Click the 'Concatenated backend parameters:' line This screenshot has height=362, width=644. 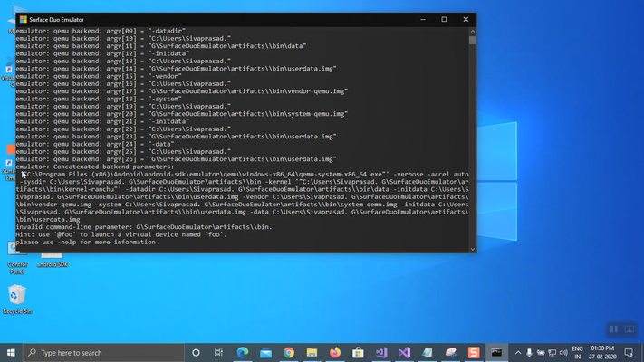click(x=95, y=167)
